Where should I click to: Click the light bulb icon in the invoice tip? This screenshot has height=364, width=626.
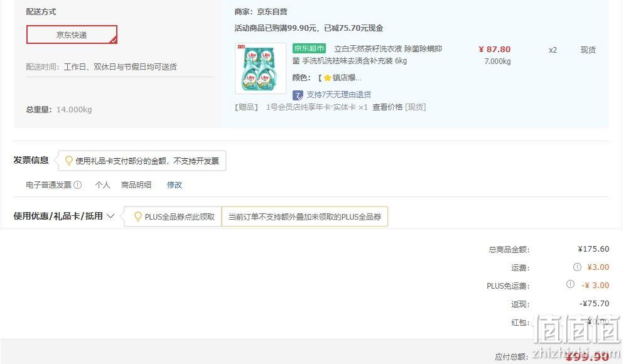(x=68, y=161)
